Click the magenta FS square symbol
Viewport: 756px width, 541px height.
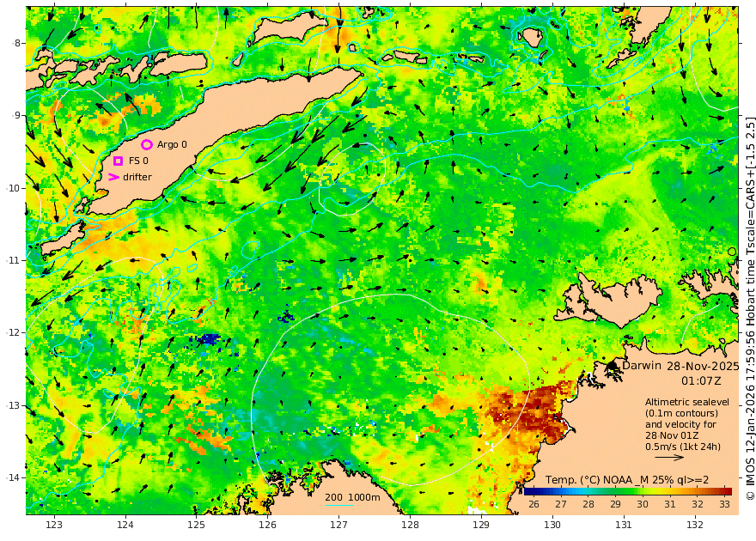coord(119,161)
